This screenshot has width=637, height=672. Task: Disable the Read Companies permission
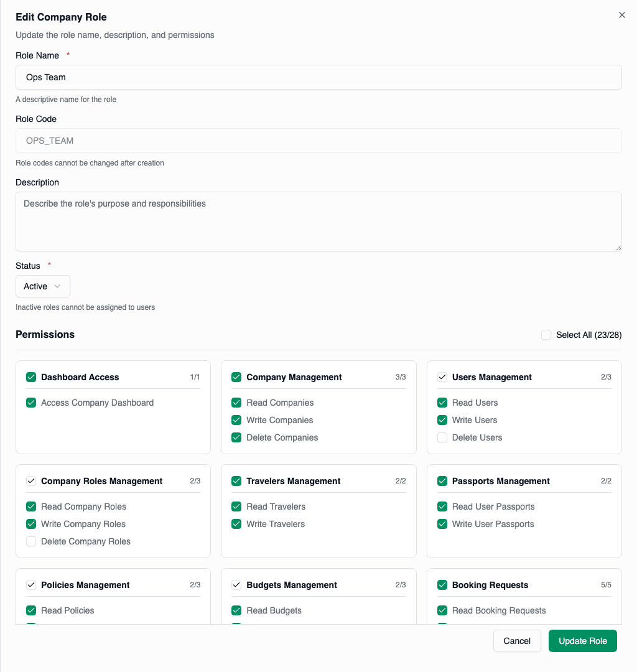tap(236, 403)
